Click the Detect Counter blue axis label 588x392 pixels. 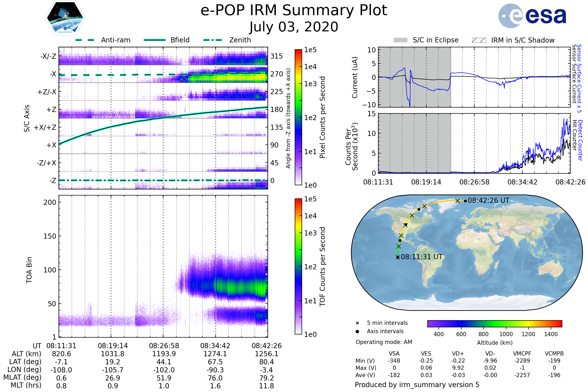pos(580,140)
